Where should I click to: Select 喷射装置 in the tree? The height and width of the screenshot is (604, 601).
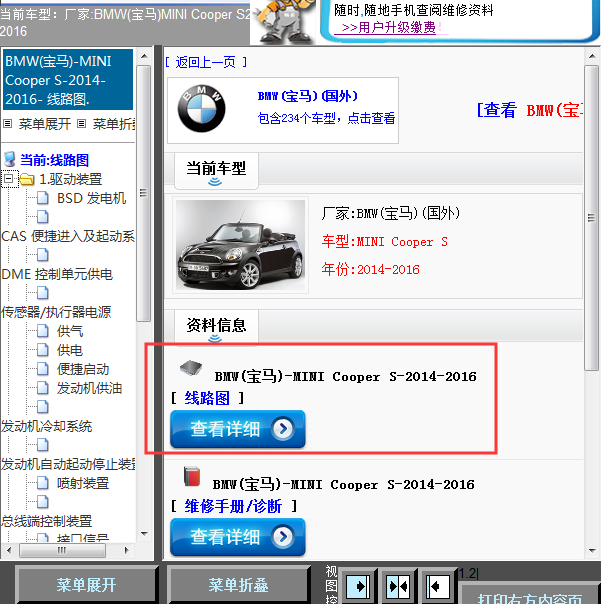[83, 483]
